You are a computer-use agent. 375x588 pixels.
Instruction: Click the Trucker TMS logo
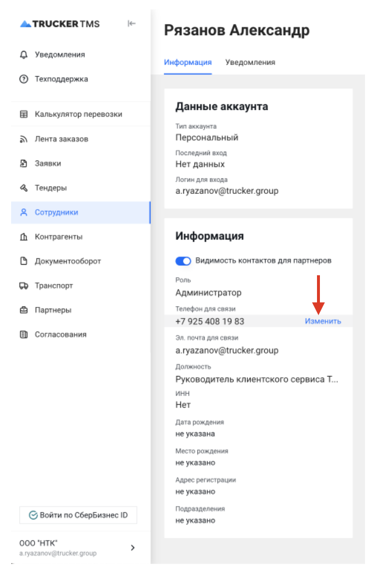point(60,24)
